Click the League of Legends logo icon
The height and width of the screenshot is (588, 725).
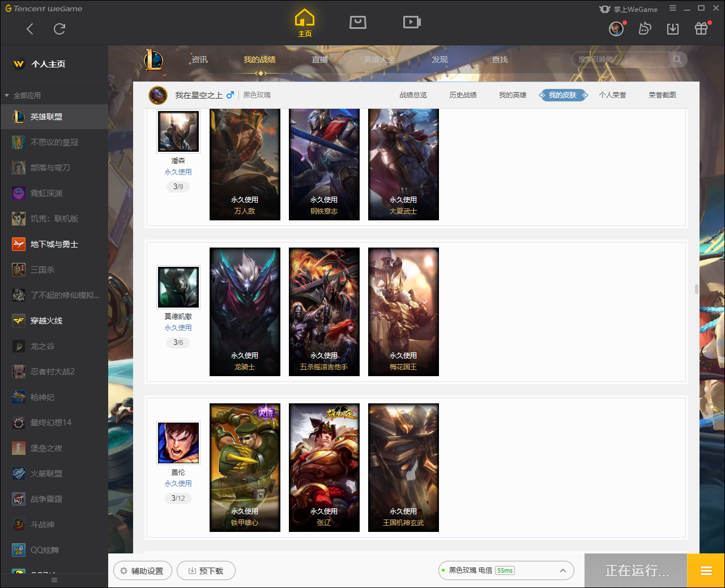point(153,59)
